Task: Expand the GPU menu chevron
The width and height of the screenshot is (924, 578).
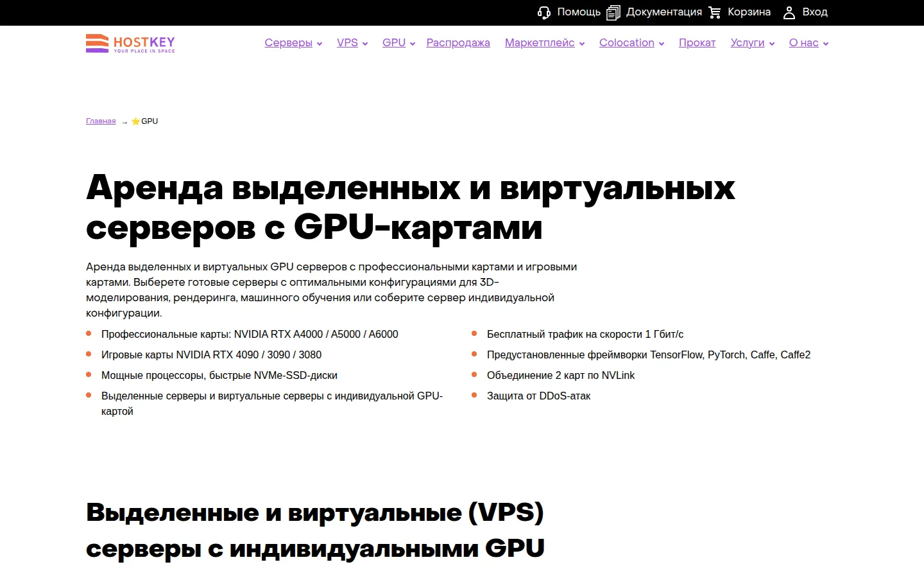Action: (413, 44)
